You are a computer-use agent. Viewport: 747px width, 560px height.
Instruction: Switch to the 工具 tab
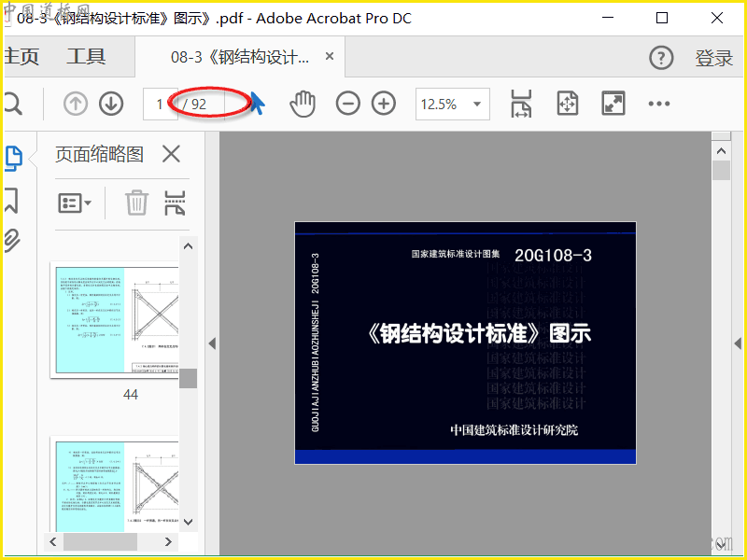tap(86, 57)
